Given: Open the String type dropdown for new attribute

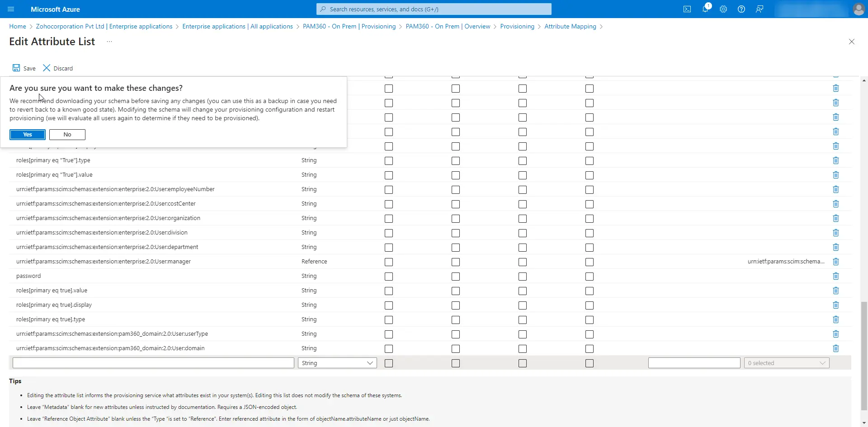Looking at the screenshot, I should point(337,363).
